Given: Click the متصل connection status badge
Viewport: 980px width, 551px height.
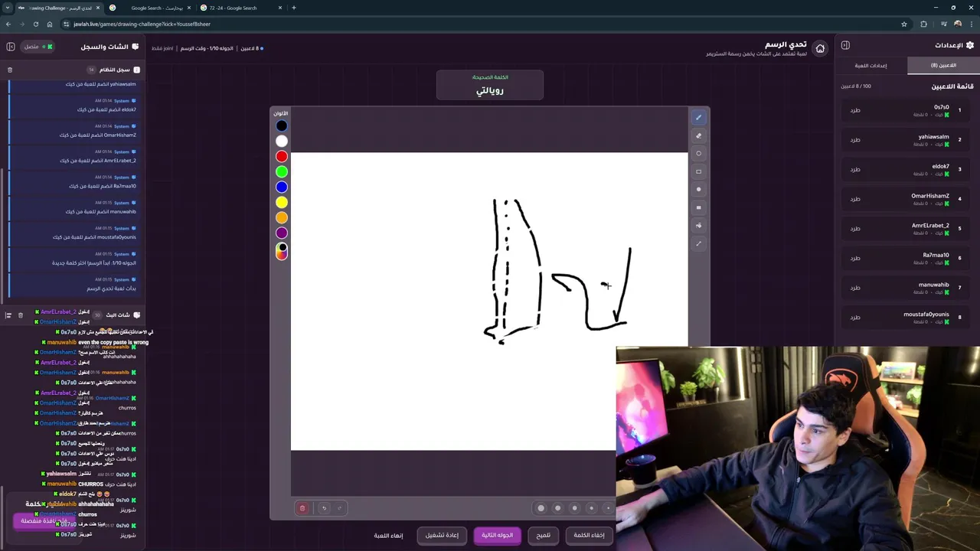Looking at the screenshot, I should [x=38, y=47].
